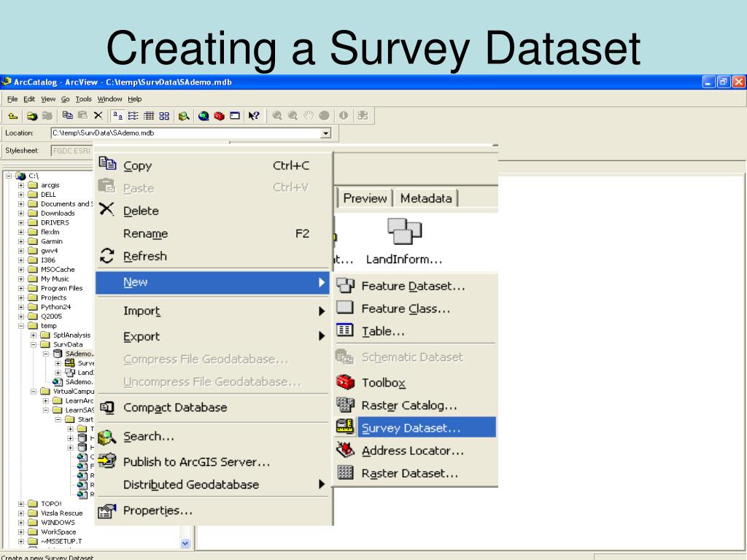Open the Search tool from toolbar
Image resolution: width=747 pixels, height=560 pixels.
pos(184,116)
